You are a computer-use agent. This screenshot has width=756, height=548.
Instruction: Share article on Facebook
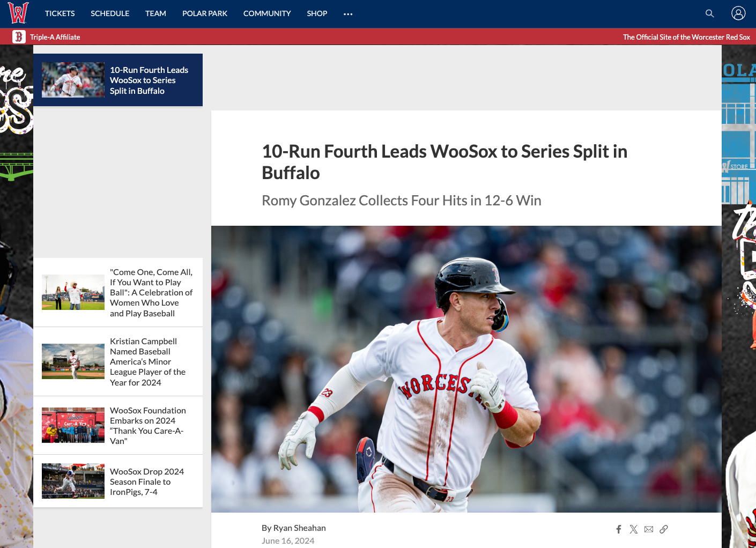619,529
